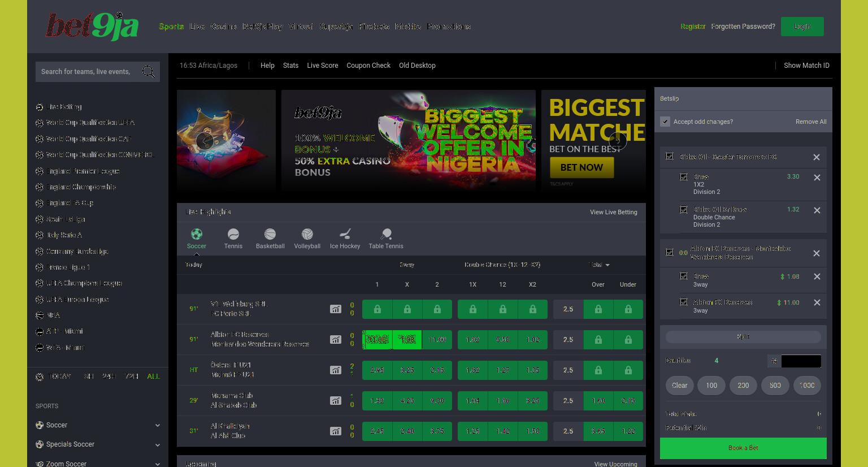Click the green Login button
The image size is (868, 467).
[x=802, y=27]
